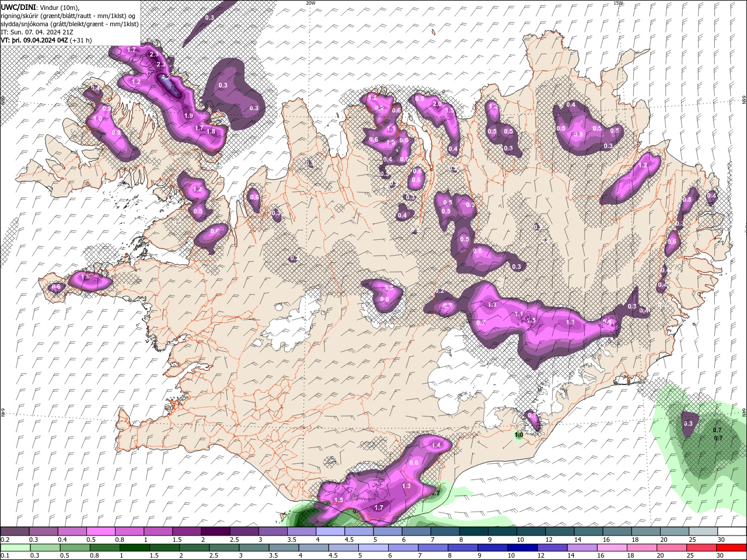
Task: Click the 'UWC/DINI' title text
Action: click(x=19, y=7)
